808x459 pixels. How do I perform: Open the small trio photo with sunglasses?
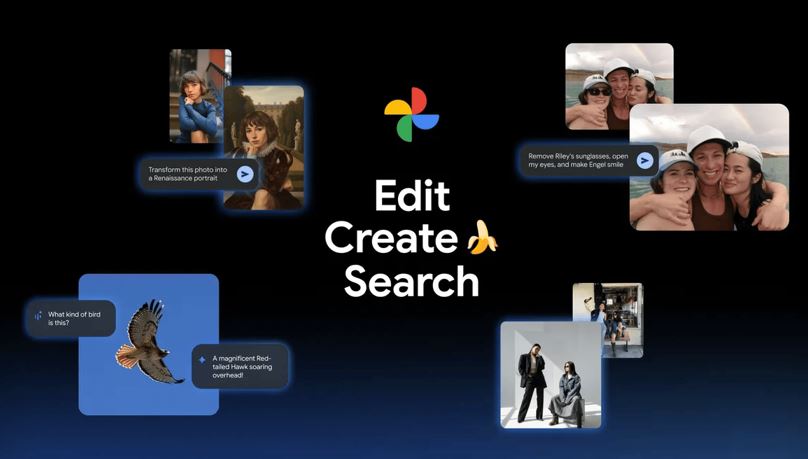coord(619,86)
